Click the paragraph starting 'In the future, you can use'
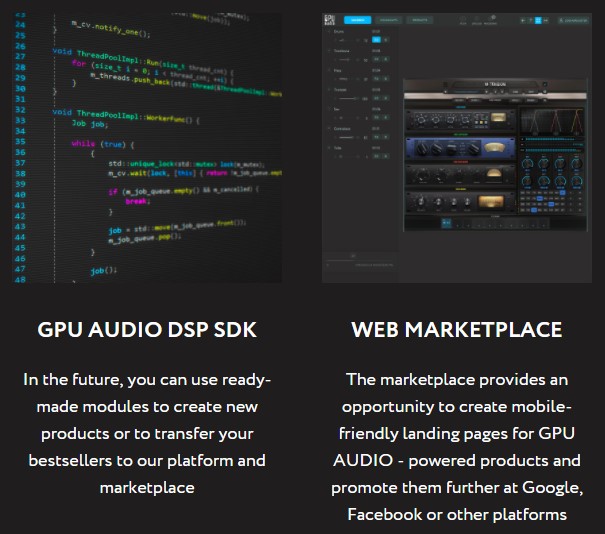 147,433
